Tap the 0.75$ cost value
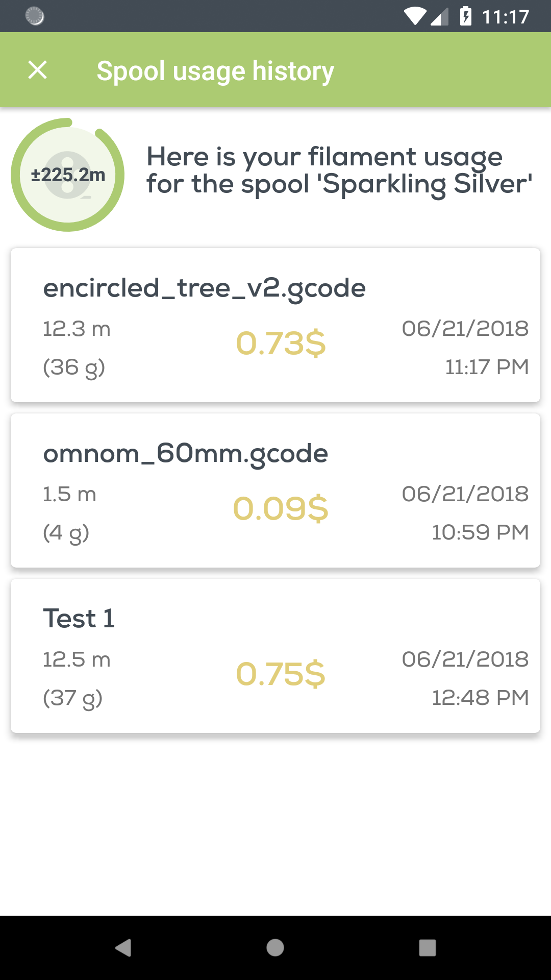This screenshot has height=980, width=551. [x=281, y=674]
